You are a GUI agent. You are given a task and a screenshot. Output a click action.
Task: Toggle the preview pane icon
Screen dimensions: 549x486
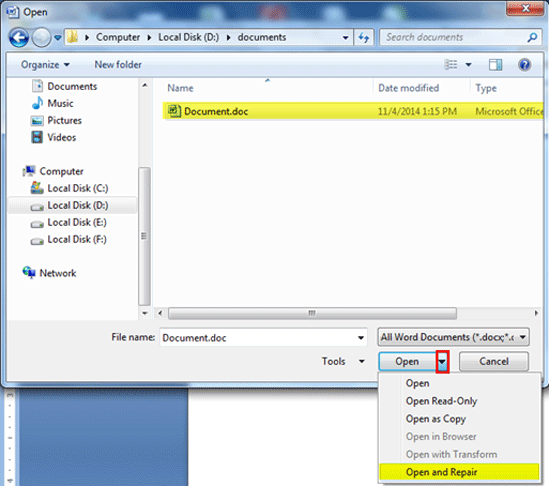(x=495, y=65)
